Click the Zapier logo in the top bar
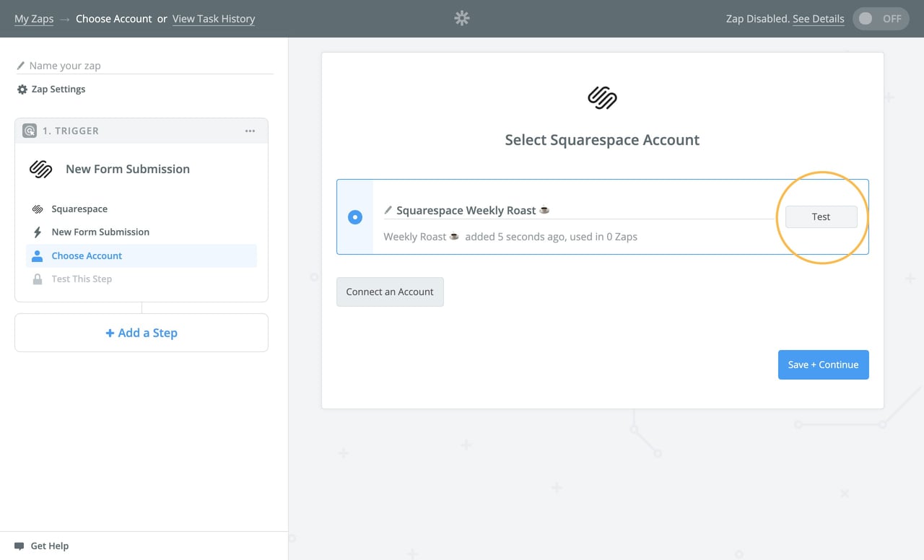The image size is (924, 560). click(461, 18)
